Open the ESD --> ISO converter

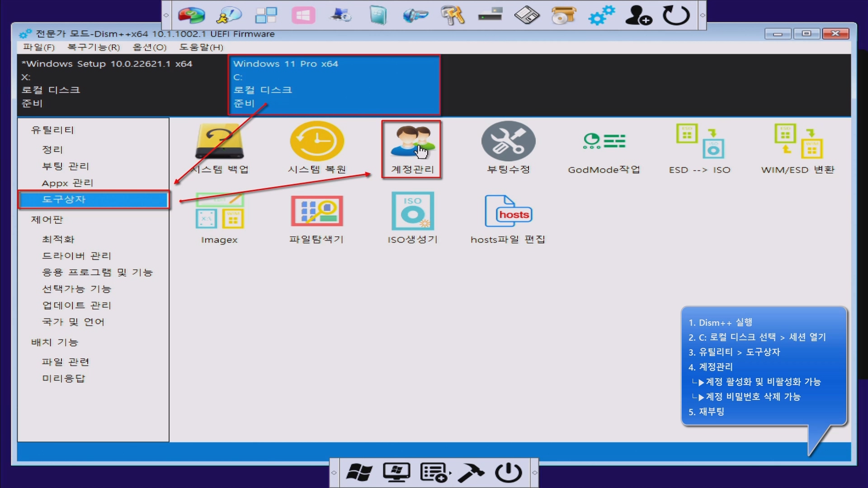699,149
